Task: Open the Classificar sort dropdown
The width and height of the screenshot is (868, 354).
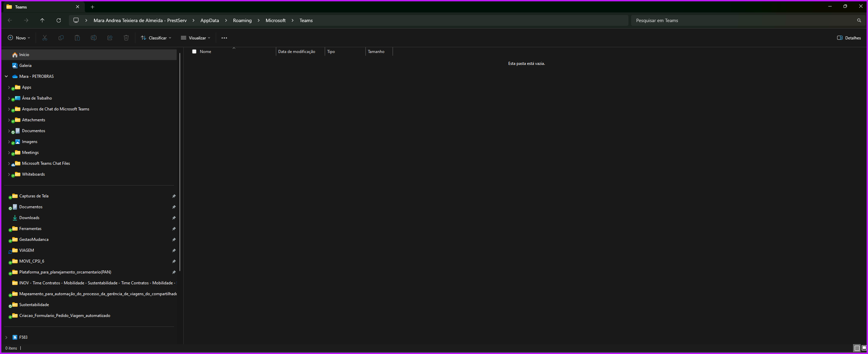Action: 156,38
